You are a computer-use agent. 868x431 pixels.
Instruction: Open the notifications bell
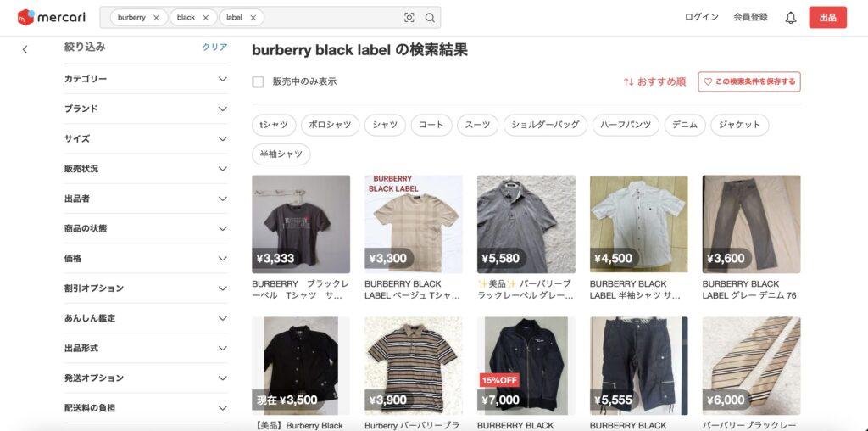point(791,18)
